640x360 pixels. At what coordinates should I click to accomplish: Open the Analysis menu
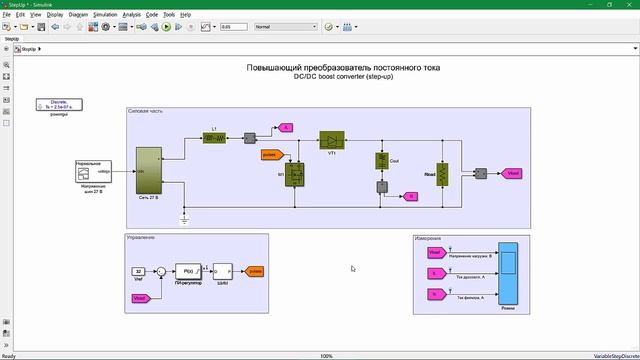coord(131,15)
